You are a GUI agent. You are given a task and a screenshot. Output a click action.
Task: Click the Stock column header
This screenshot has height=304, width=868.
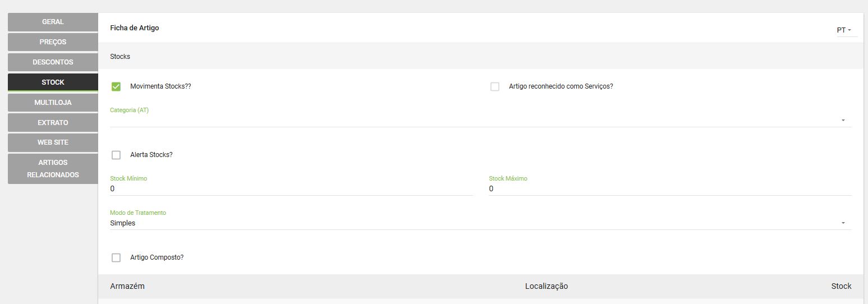(x=841, y=286)
